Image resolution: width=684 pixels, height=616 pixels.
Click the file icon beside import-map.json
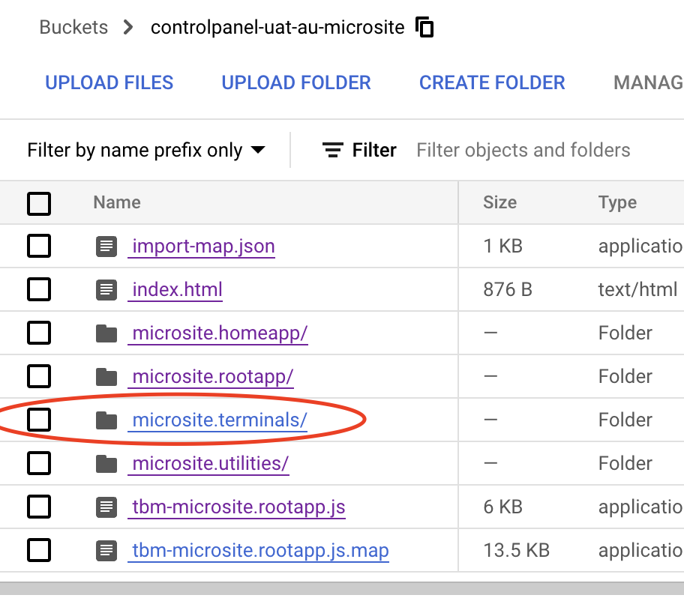coord(106,246)
